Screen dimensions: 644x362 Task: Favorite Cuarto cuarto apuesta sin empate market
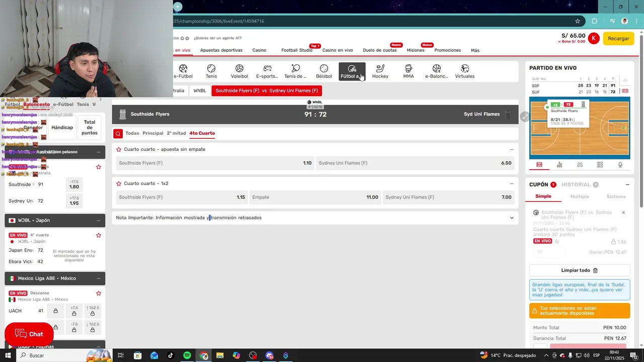coord(119,149)
